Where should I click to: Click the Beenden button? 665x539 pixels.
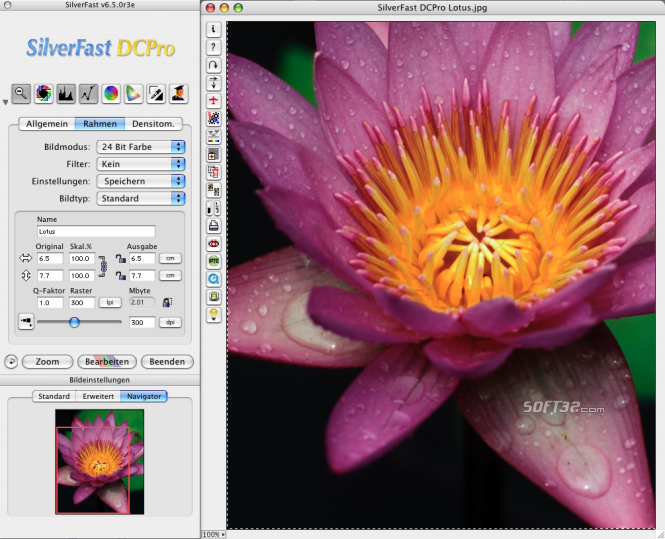pyautogui.click(x=167, y=362)
